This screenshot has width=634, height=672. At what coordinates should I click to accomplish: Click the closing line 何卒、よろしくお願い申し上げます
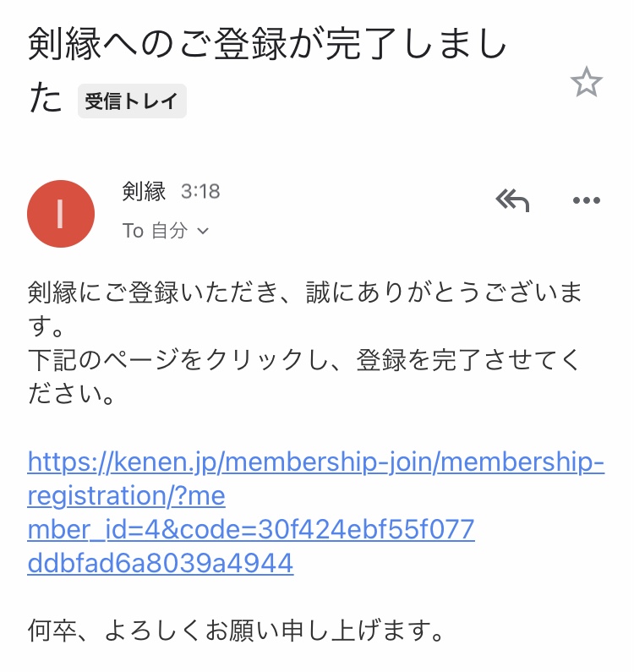tap(235, 630)
